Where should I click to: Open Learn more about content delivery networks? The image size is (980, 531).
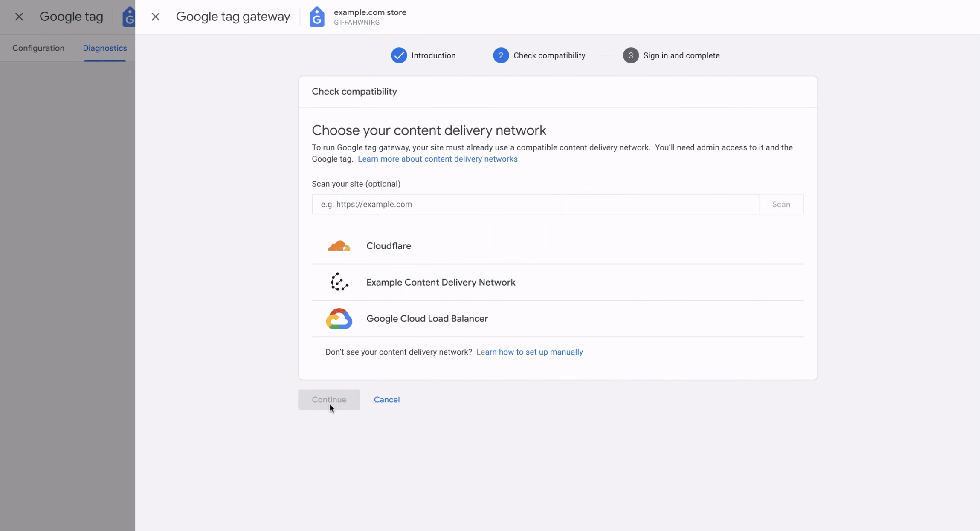pos(438,159)
